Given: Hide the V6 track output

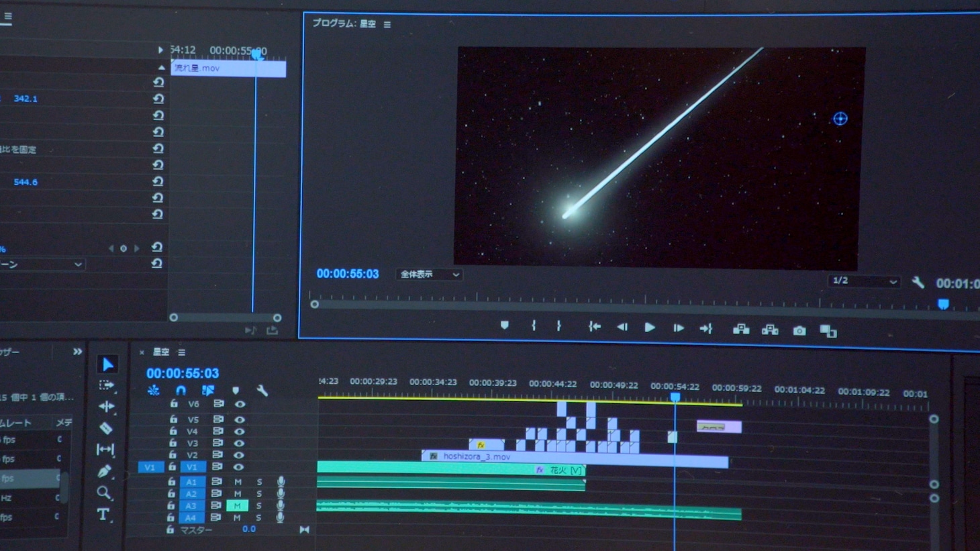Looking at the screenshot, I should [x=240, y=404].
